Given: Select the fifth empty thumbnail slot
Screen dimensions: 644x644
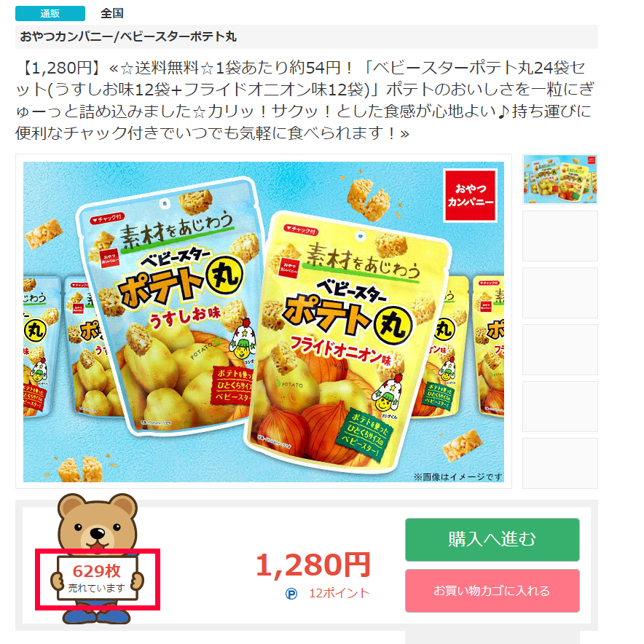Looking at the screenshot, I should coord(559,407).
